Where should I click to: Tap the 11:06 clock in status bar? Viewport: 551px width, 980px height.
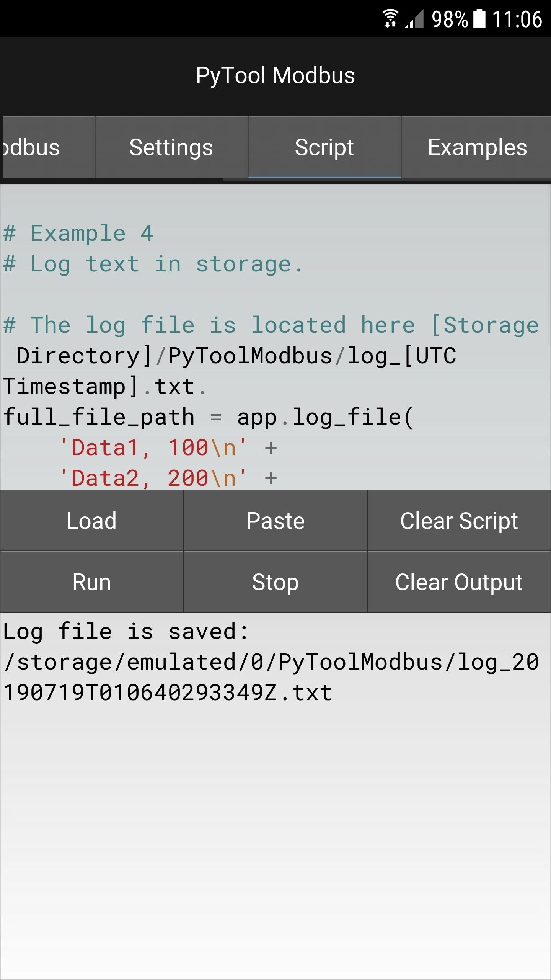point(517,19)
